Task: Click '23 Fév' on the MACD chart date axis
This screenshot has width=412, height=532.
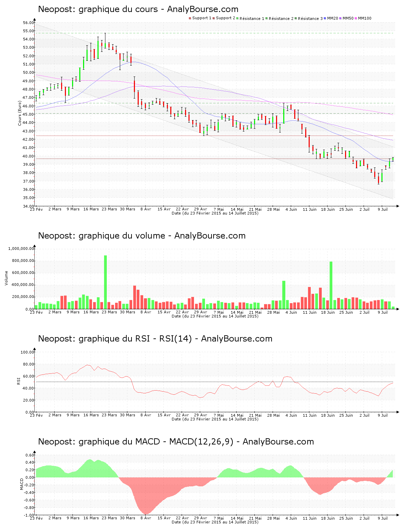Action: coord(36,518)
